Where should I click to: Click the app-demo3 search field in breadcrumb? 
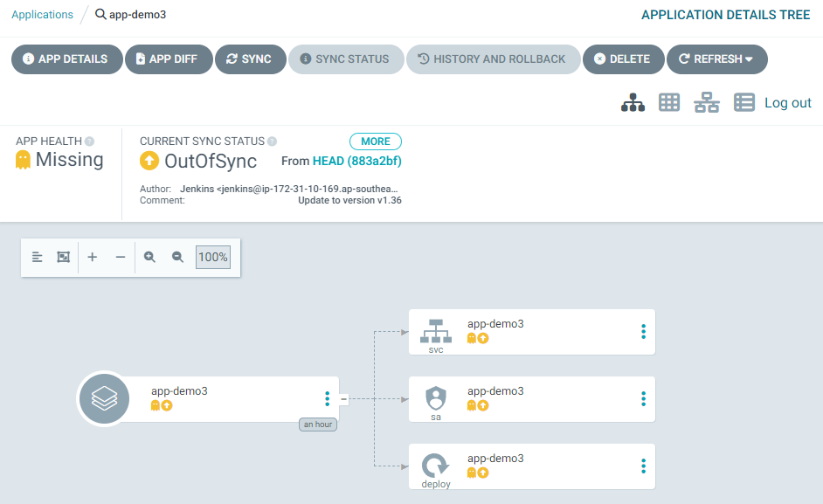pyautogui.click(x=137, y=15)
